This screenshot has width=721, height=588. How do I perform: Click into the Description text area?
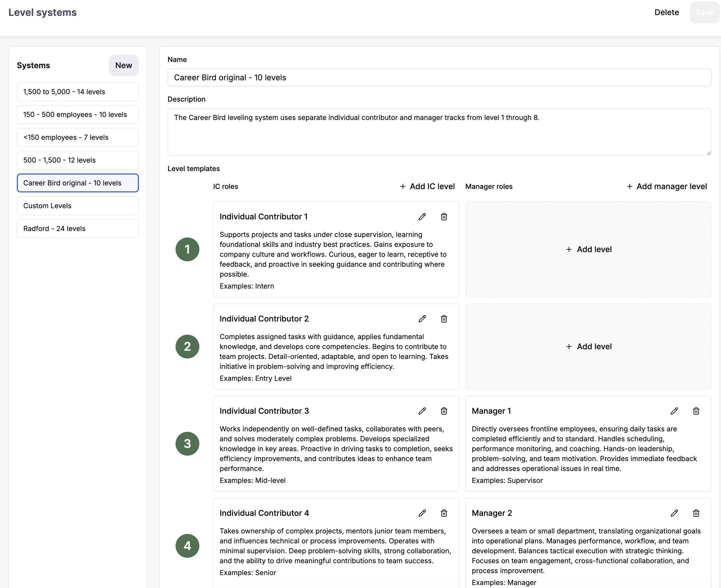(x=439, y=132)
